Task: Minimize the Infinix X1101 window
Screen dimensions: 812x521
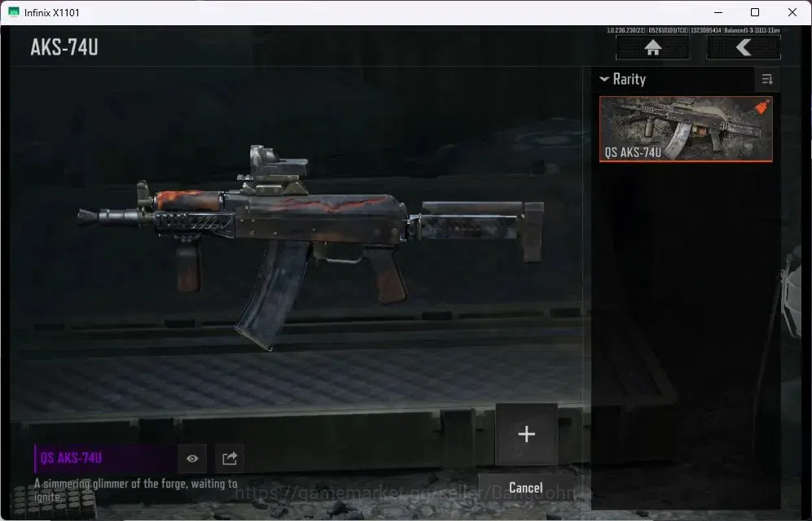Action: (x=718, y=12)
